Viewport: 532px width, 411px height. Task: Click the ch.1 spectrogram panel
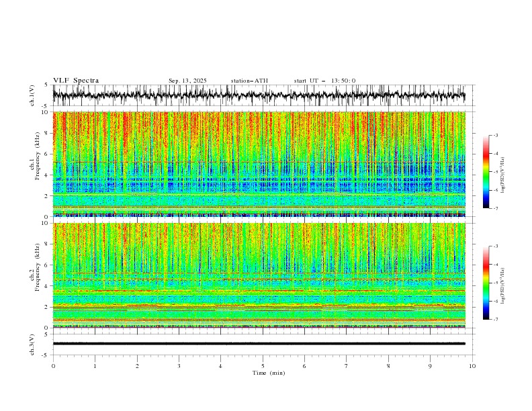[x=259, y=164]
